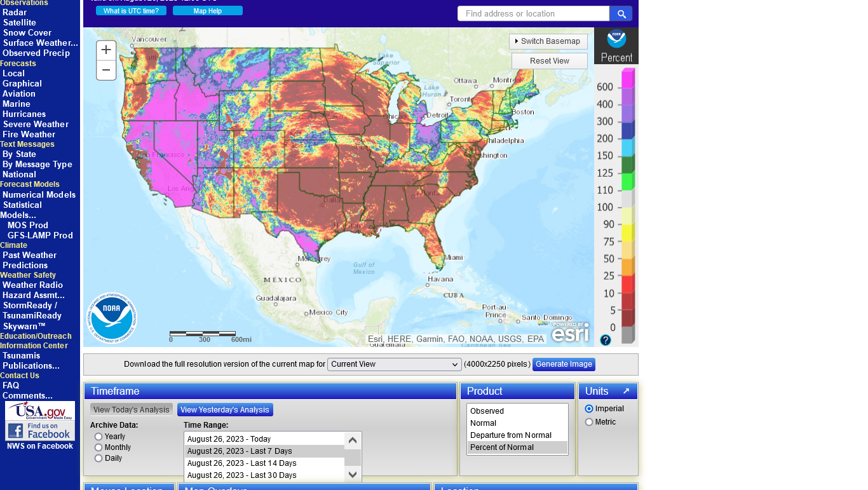Open the Graphical forecasts link

tap(22, 83)
